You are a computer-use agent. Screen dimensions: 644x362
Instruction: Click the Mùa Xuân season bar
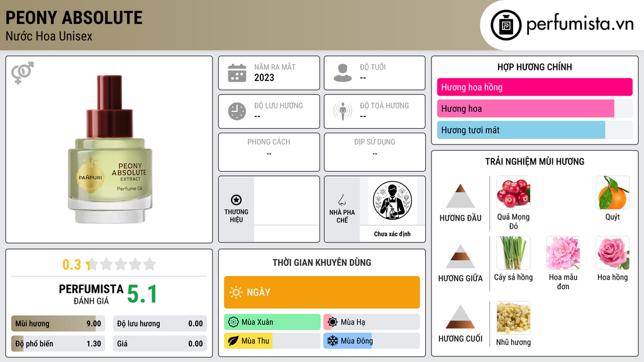point(272,322)
